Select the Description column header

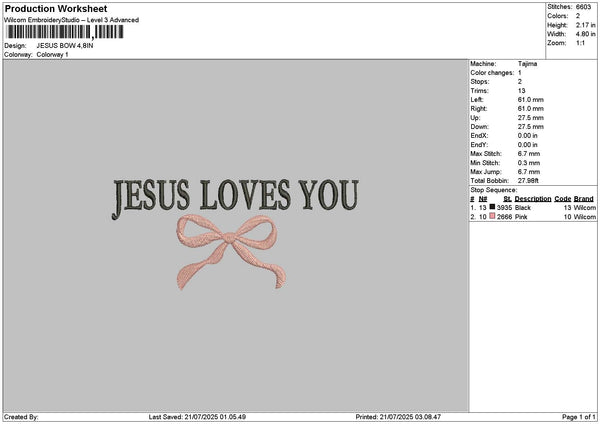pos(533,199)
